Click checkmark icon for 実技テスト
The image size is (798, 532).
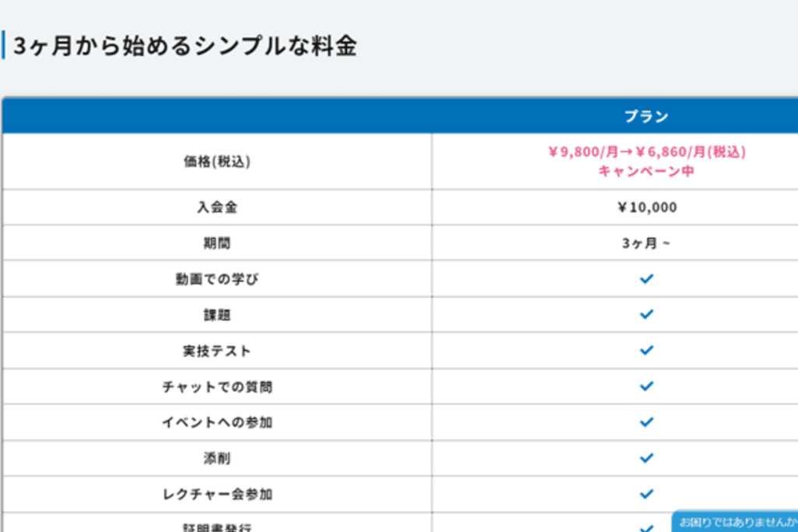[x=646, y=350]
